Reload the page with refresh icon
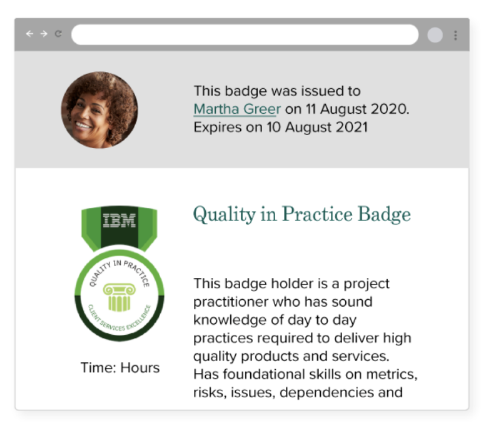Viewport: 498px width, 448px height. 58,34
